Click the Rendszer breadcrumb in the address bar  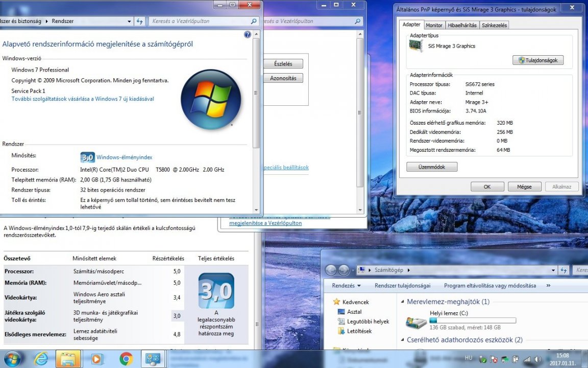(x=63, y=21)
